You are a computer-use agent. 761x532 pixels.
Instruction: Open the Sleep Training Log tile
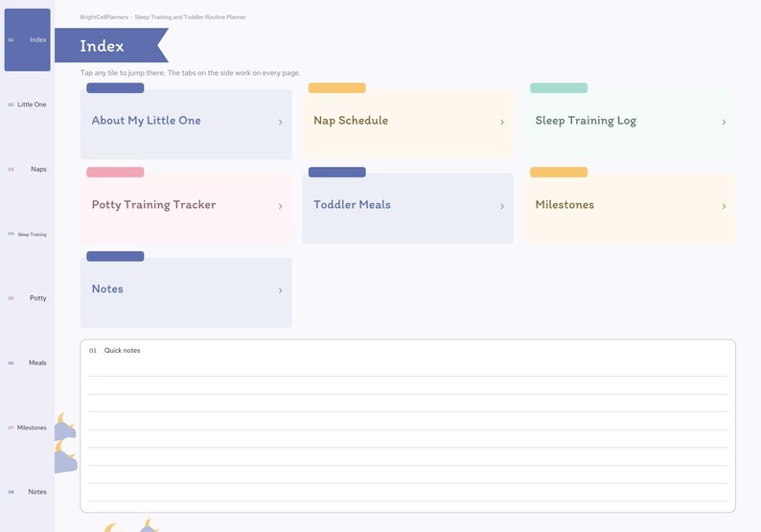(630, 124)
